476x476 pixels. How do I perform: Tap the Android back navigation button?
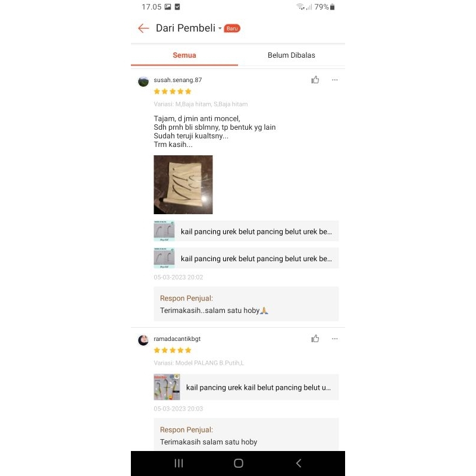pos(299,463)
